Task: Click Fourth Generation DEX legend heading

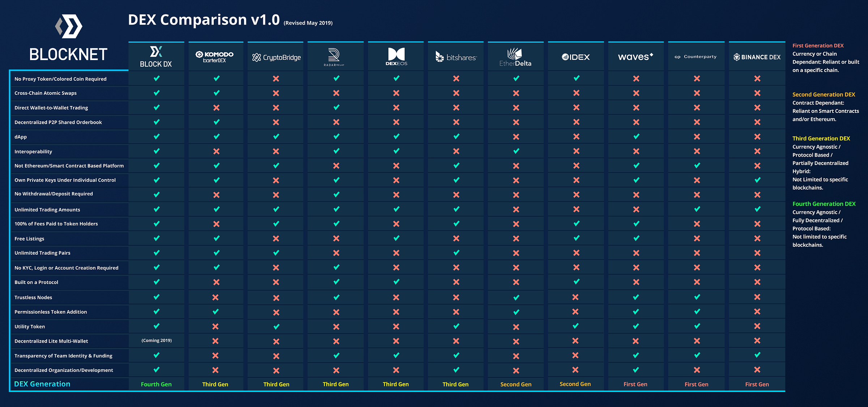Action: [824, 204]
